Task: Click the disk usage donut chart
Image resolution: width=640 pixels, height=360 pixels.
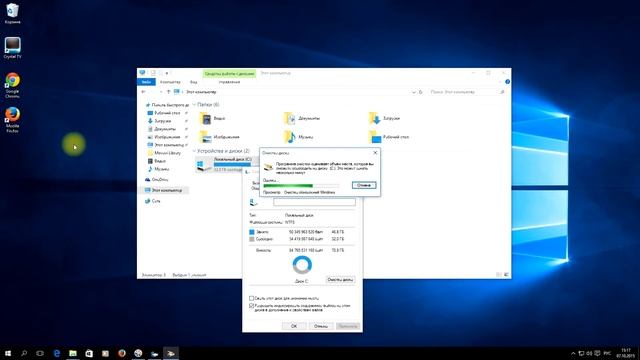Action: [302, 265]
